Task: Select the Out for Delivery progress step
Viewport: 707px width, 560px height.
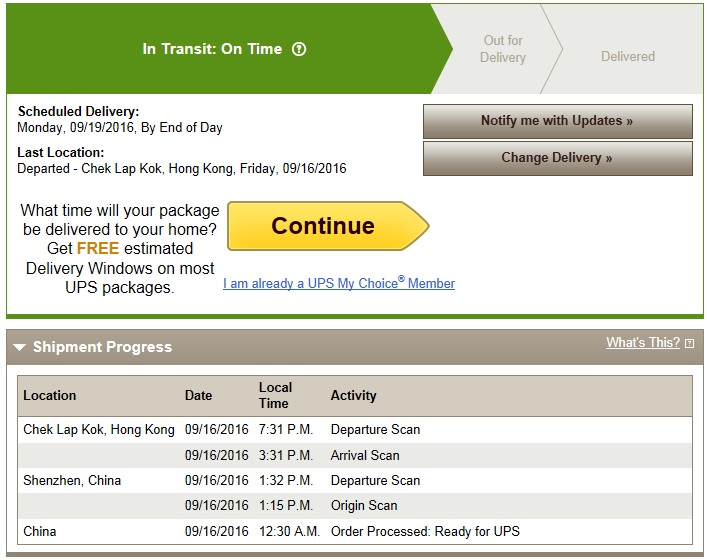Action: [x=502, y=49]
